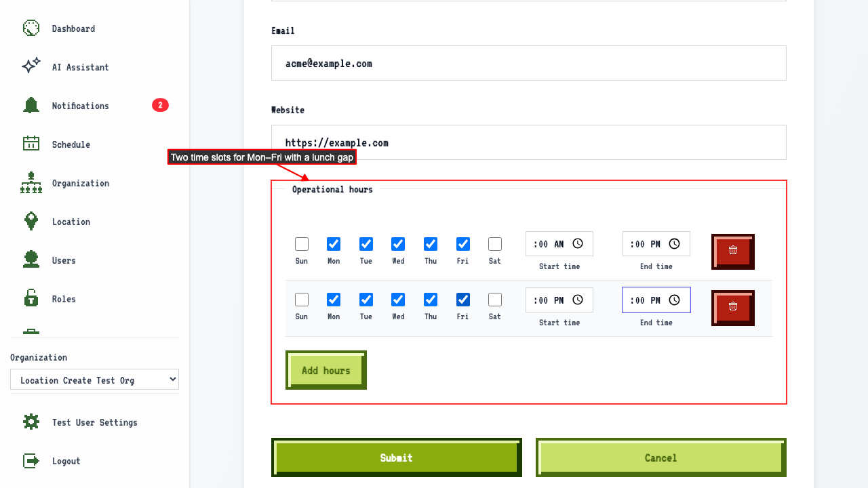This screenshot has height=488, width=868.
Task: Click the AI Assistant sparkle icon
Action: (x=31, y=66)
